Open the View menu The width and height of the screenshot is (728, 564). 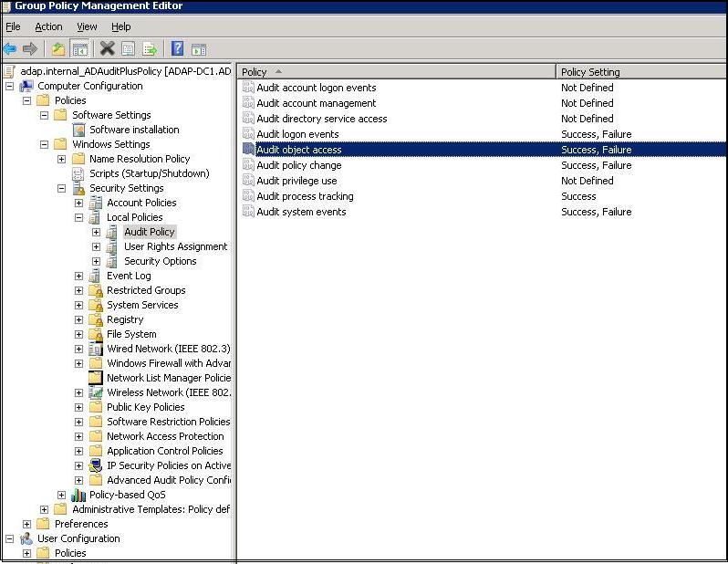[87, 27]
